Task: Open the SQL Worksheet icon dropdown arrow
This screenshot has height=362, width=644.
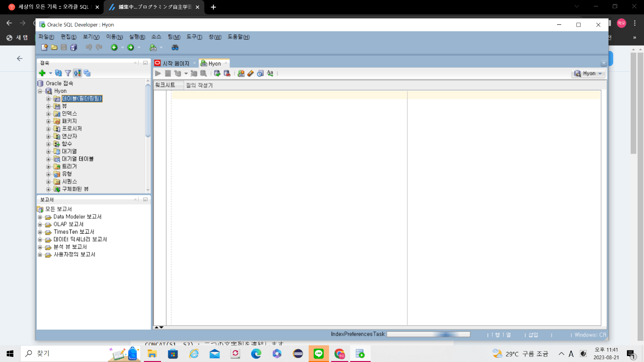Action: [161, 47]
